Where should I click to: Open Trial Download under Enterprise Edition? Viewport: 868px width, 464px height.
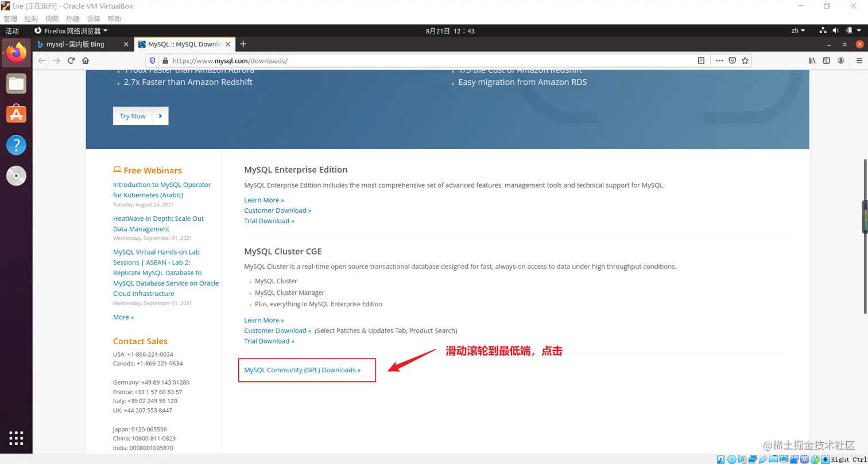point(269,221)
